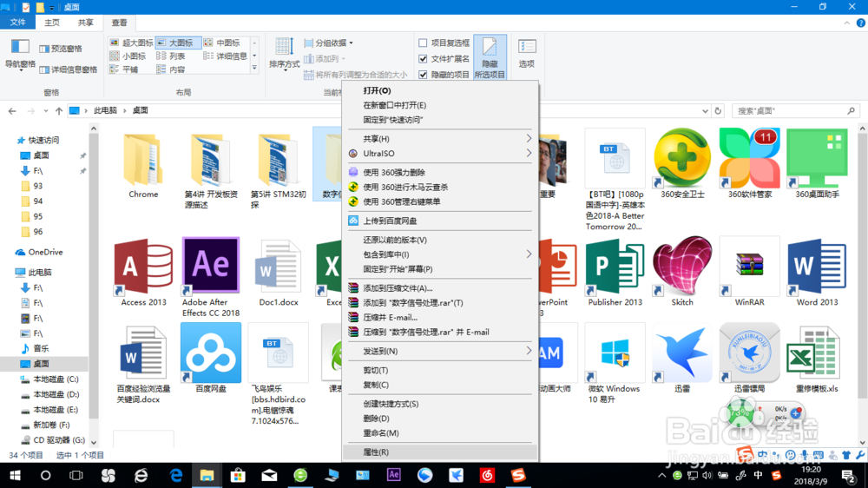Open the Chrome folder icon
868x488 pixels.
click(x=143, y=160)
